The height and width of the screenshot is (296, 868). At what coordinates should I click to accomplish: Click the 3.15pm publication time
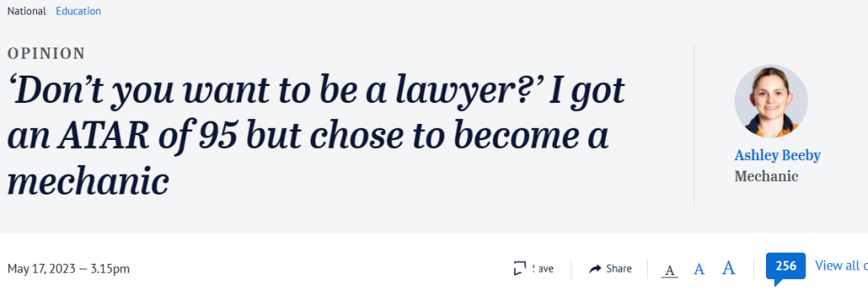109,269
